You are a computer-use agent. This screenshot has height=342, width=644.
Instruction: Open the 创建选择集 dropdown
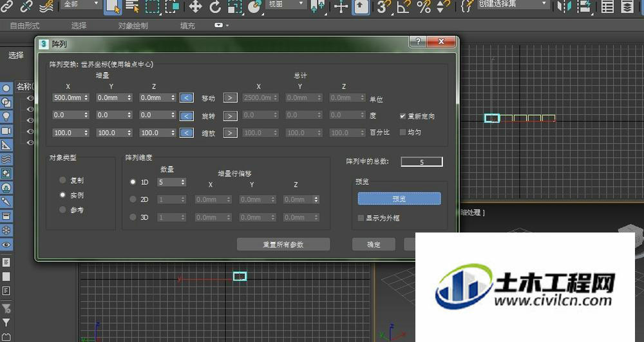513,4
